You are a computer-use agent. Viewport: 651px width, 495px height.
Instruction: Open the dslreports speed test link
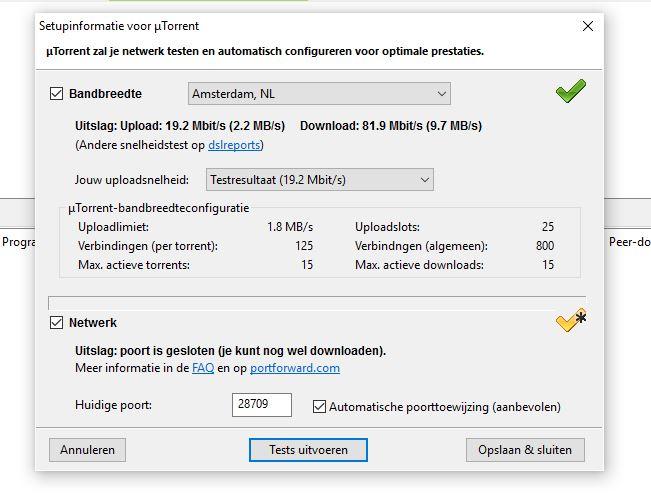tap(239, 145)
